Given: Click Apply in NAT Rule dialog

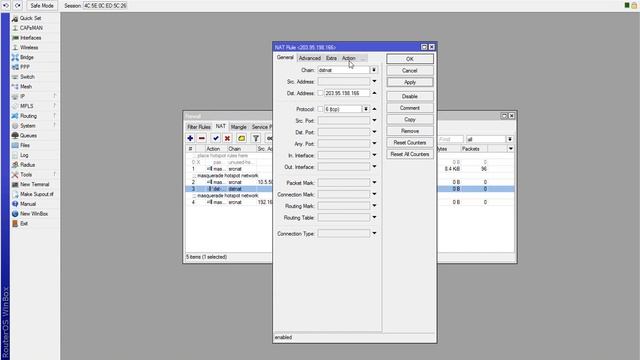Looking at the screenshot, I should [410, 82].
